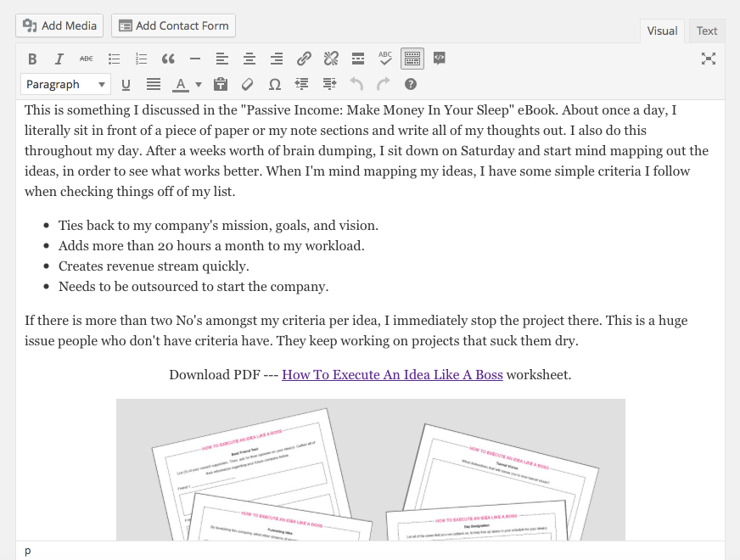Remove link from selected text
740x560 pixels.
(331, 59)
